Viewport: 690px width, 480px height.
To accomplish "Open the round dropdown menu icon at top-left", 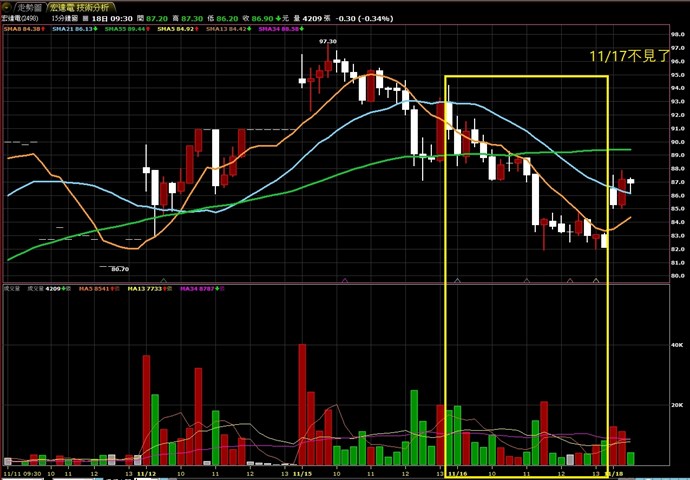I will click(x=7, y=7).
